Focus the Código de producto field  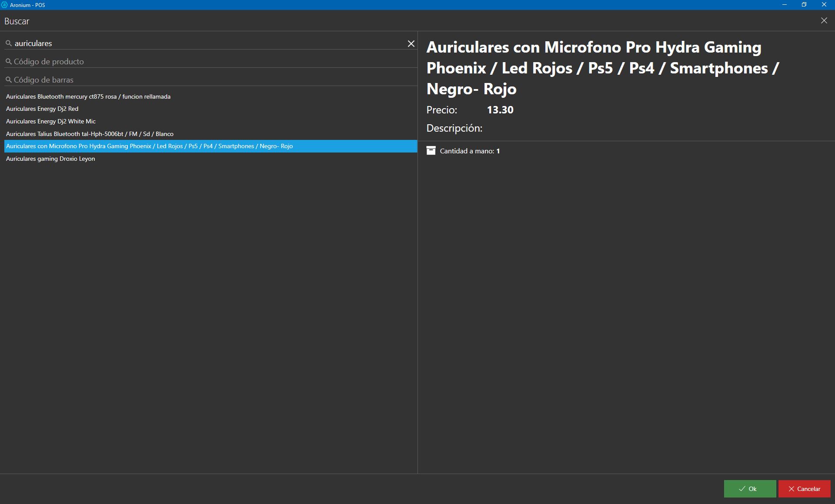coord(209,62)
